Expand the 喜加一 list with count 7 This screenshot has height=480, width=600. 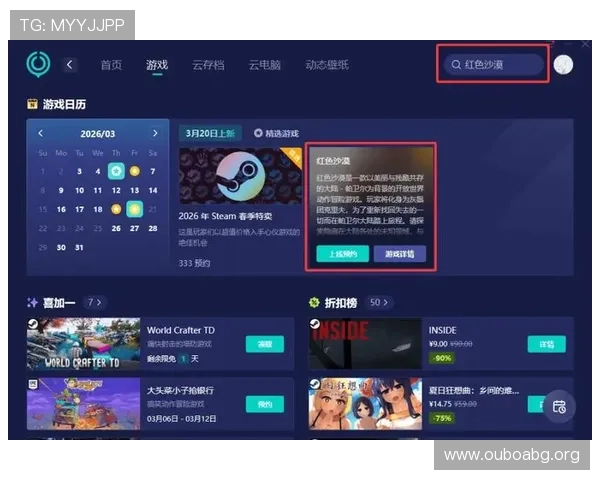(x=95, y=301)
